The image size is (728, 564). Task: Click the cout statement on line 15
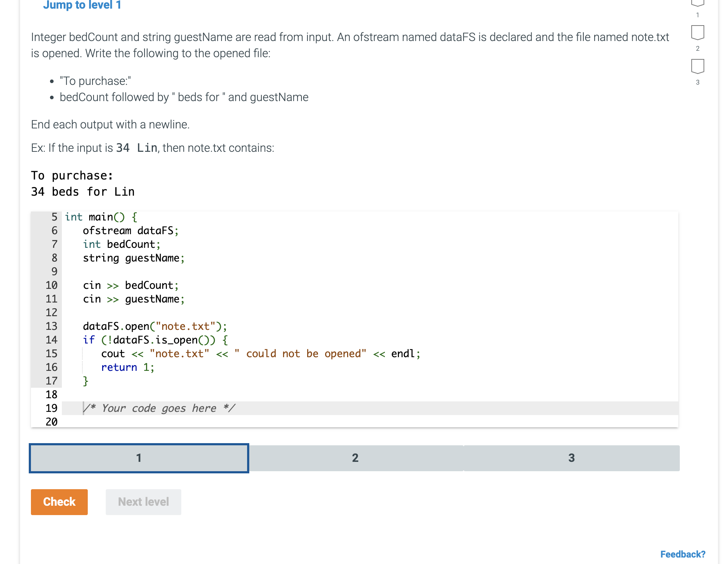click(x=260, y=354)
